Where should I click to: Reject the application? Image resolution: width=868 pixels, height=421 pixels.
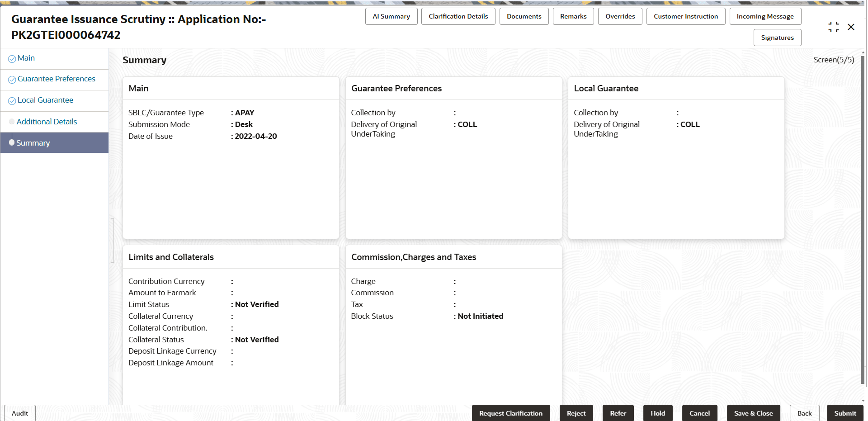(x=576, y=413)
